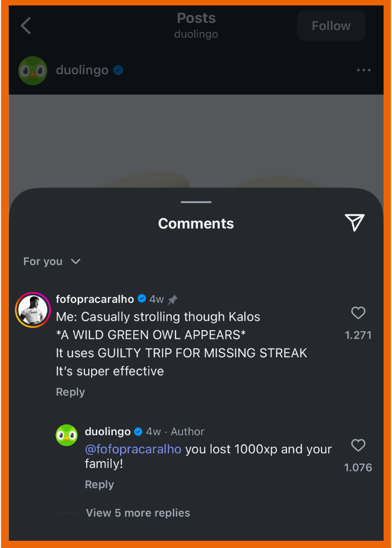Open fofopracaralho's profile picture

click(33, 310)
